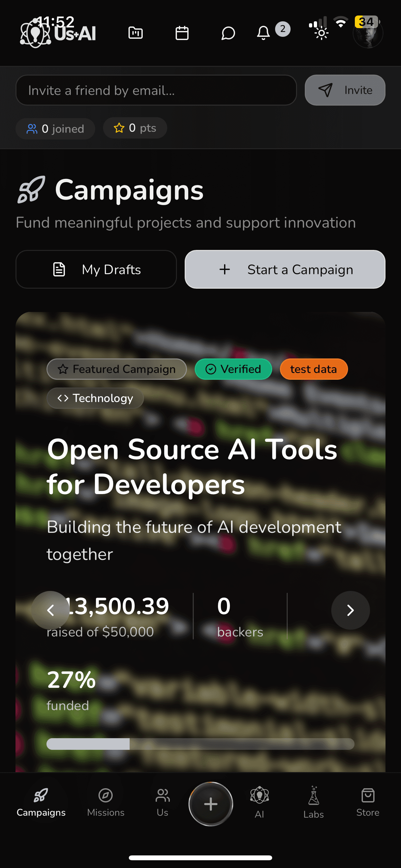Open the calendar icon in header
Screen dimensions: 401x868
(182, 33)
